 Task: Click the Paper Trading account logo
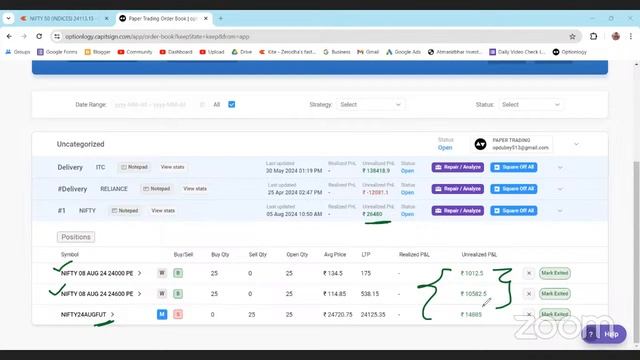pos(480,144)
